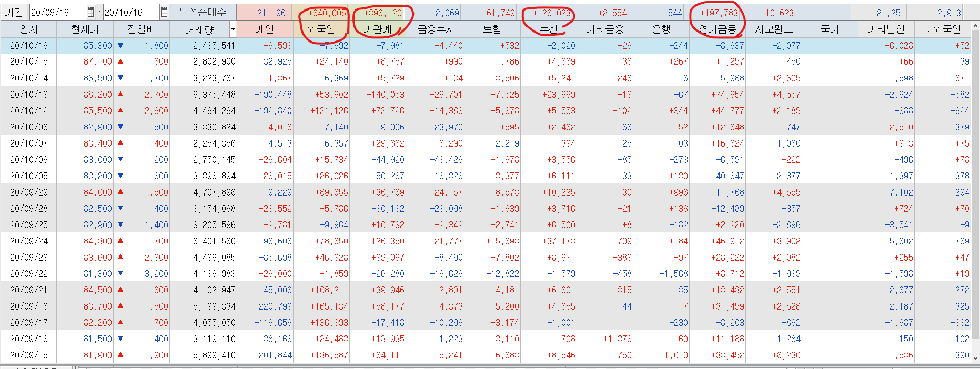Click the scrollbar down arrow
980x369 pixels.
pos(976,358)
